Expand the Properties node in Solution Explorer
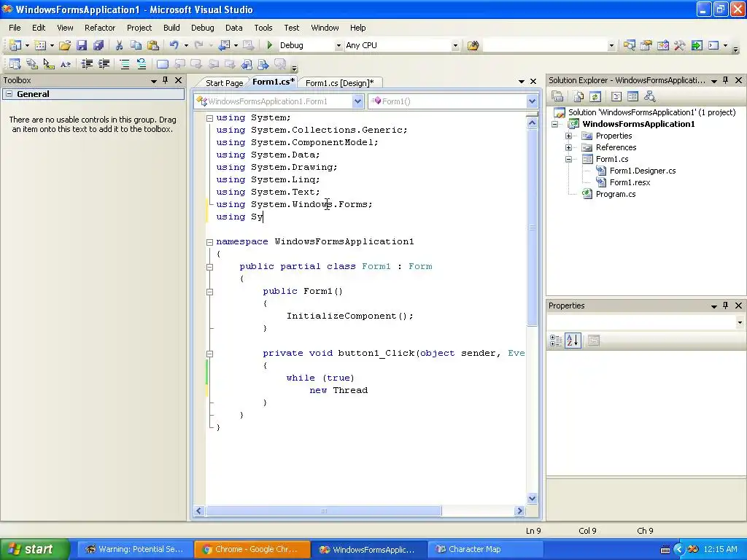Viewport: 747px width, 560px height. click(x=568, y=136)
